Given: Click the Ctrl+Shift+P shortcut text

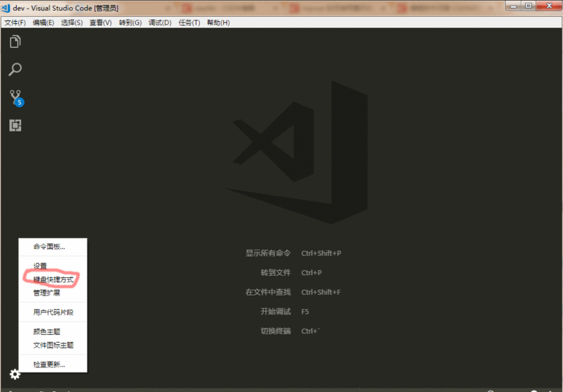Looking at the screenshot, I should coord(321,253).
